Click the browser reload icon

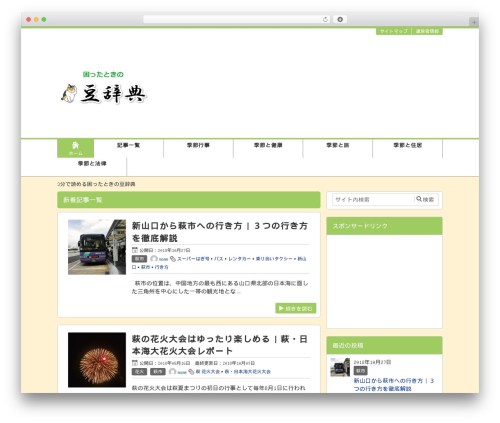pyautogui.click(x=325, y=19)
